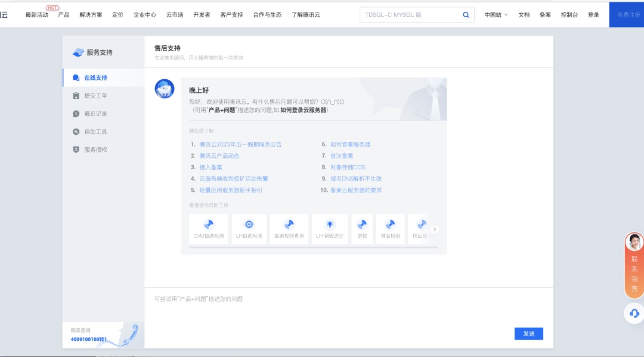Open the 备案云服务器的要求 link
Image resolution: width=644 pixels, height=357 pixels.
pos(356,190)
